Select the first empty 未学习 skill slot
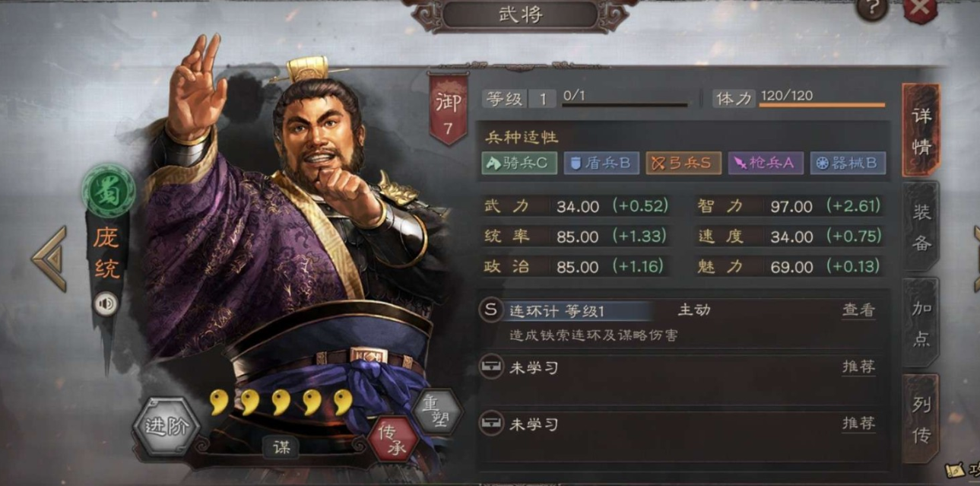The image size is (980, 486). [682, 367]
